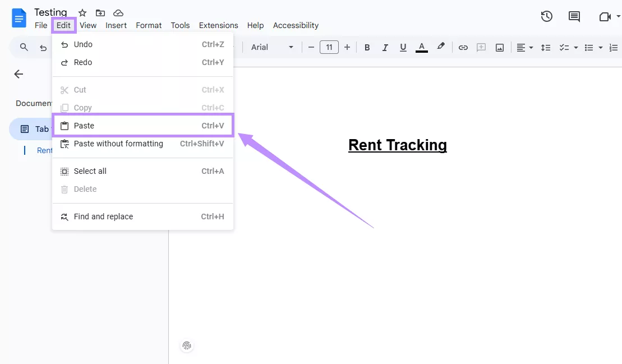Select the highlighter color tool
This screenshot has height=364, width=622.
point(441,47)
